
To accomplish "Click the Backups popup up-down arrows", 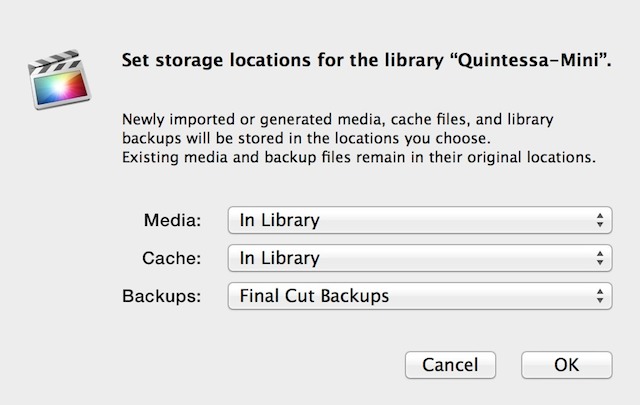I will (600, 296).
